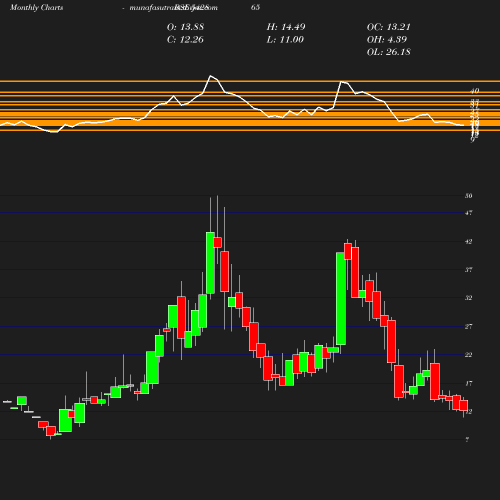
Task: Click the 'OH: 4.39' readout
Action: click(387, 40)
